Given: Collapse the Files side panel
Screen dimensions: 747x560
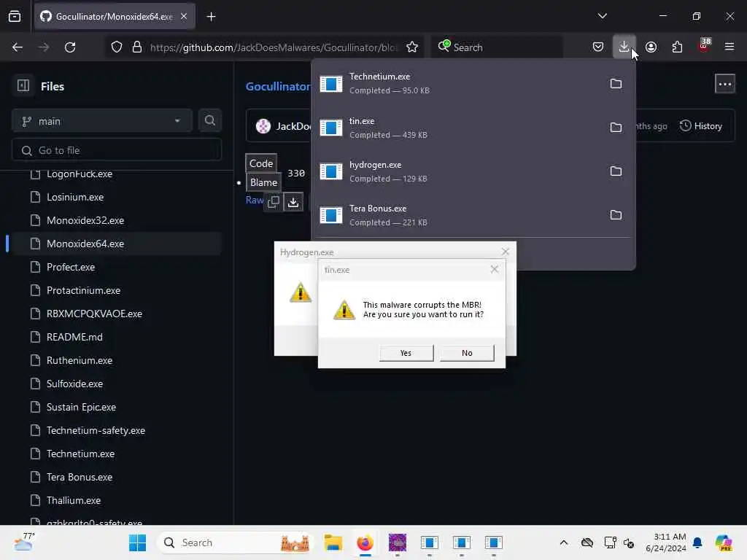Looking at the screenshot, I should [23, 86].
